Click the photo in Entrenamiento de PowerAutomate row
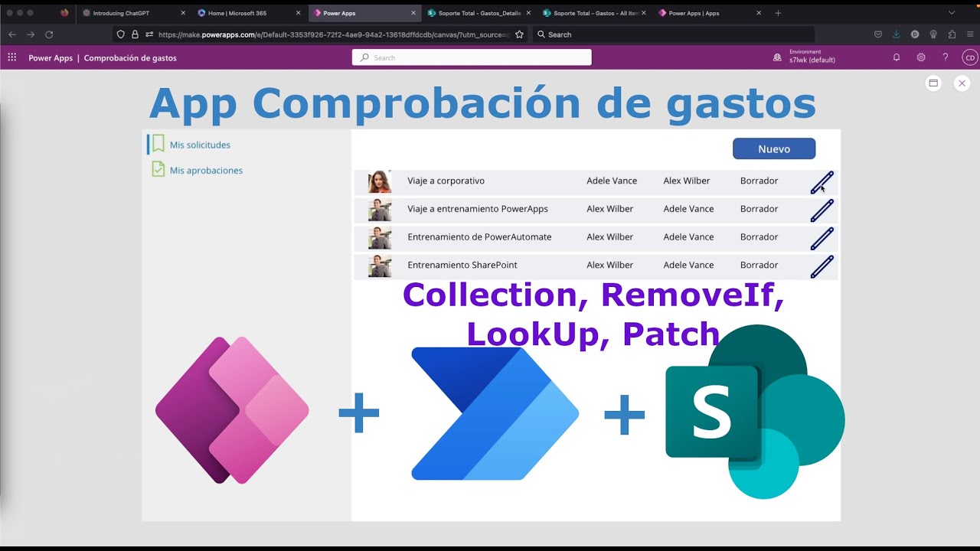Image resolution: width=980 pixels, height=551 pixels. (x=380, y=237)
